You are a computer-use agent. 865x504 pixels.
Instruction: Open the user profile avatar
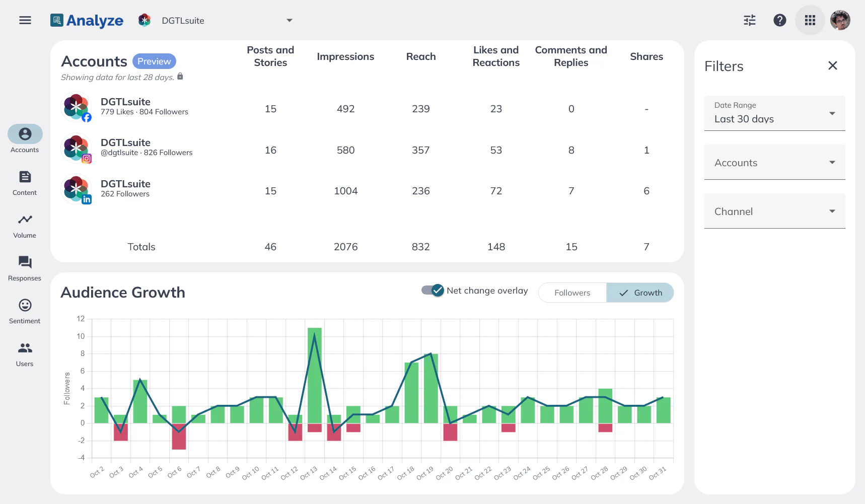tap(840, 20)
